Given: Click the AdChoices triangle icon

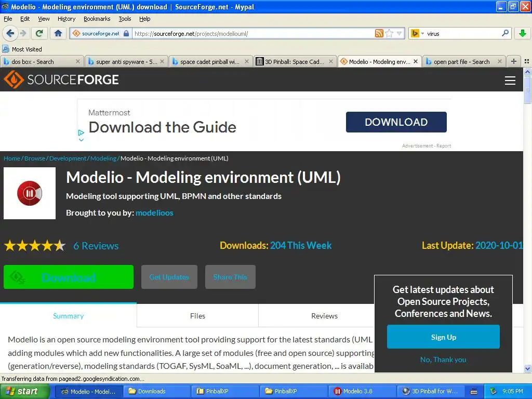Looking at the screenshot, I should [x=81, y=132].
